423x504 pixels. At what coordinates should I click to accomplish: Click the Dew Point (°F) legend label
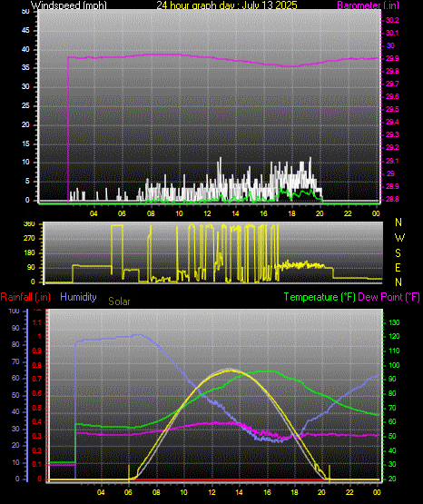click(389, 297)
